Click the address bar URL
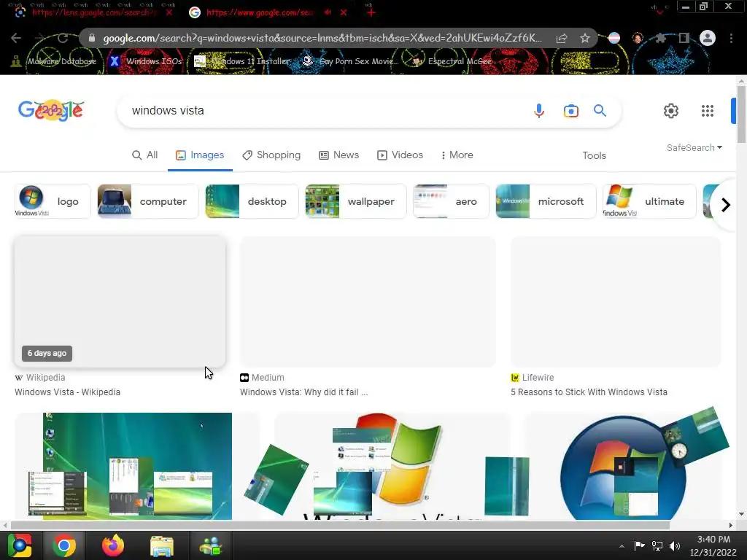This screenshot has width=747, height=560. coord(322,38)
